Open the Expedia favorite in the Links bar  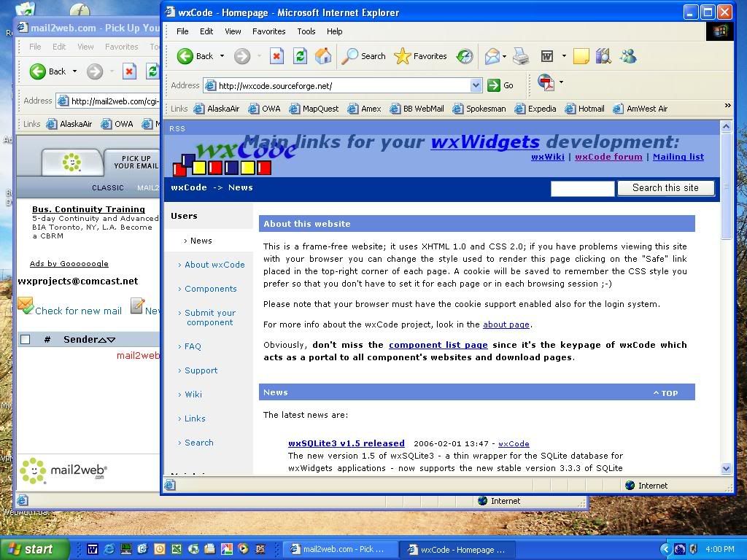pos(535,109)
